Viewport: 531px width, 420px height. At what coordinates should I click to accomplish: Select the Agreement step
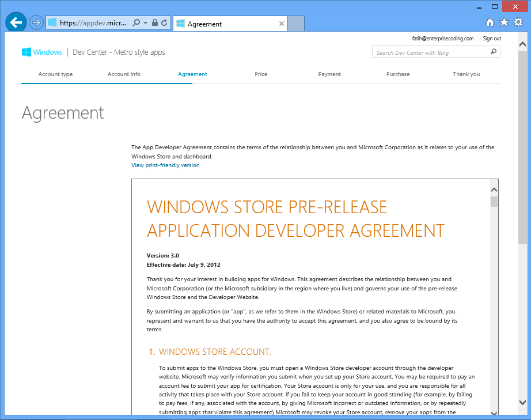point(192,74)
